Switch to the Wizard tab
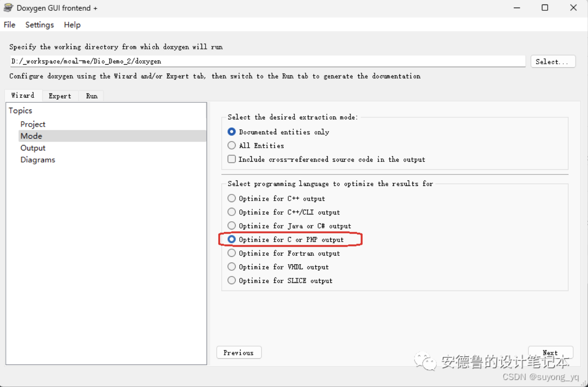The height and width of the screenshot is (387, 588). 23,95
